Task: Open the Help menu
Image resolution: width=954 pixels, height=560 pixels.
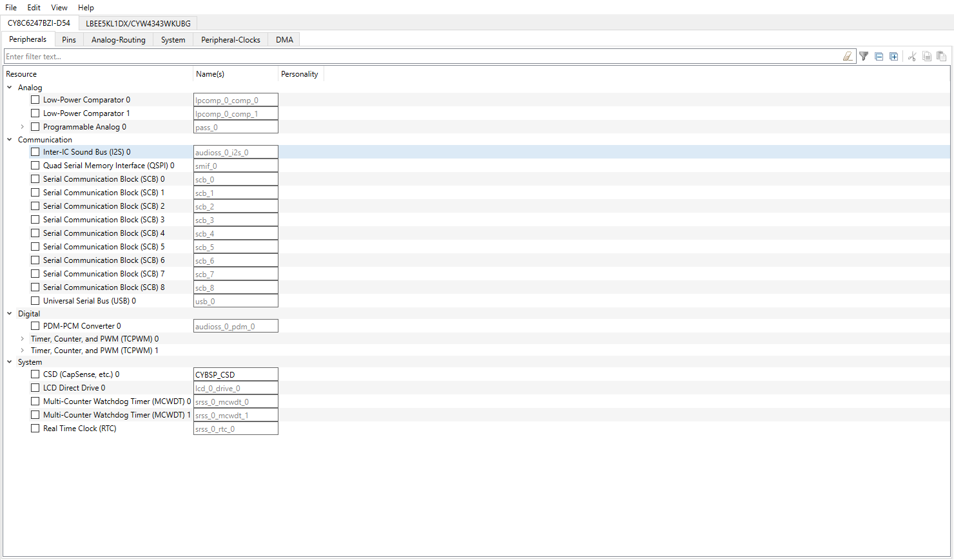Action: pos(86,8)
